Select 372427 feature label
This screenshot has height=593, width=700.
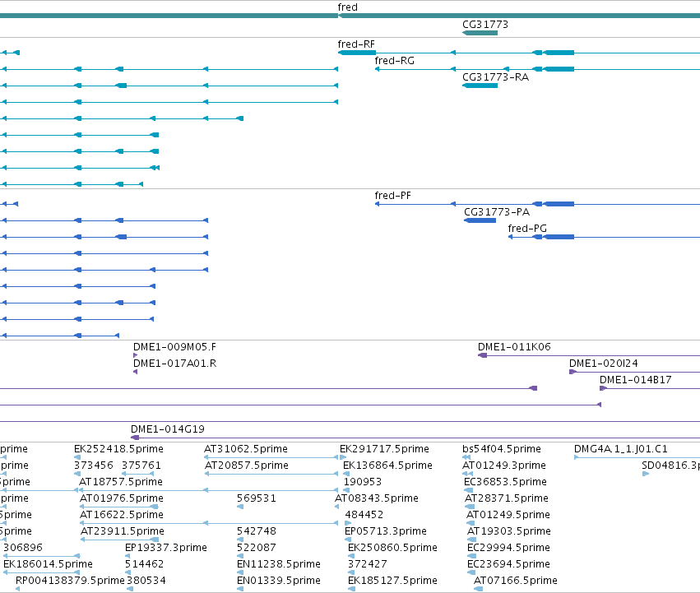pos(368,564)
